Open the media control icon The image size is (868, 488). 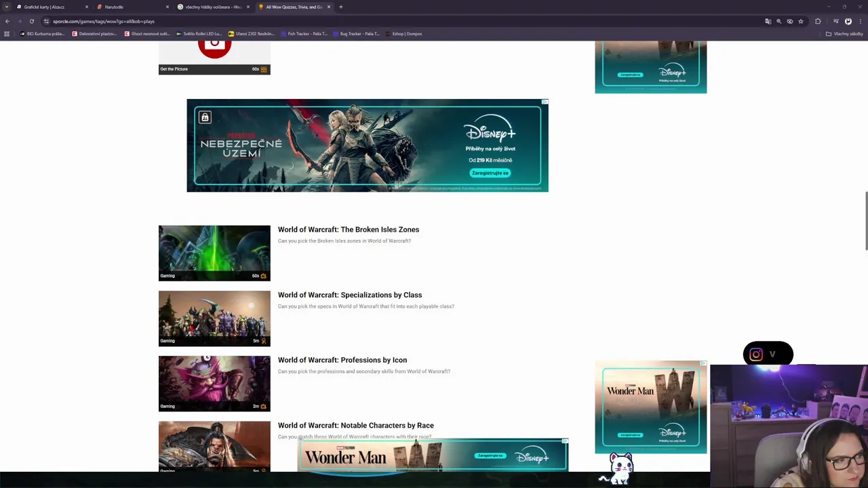coord(836,21)
